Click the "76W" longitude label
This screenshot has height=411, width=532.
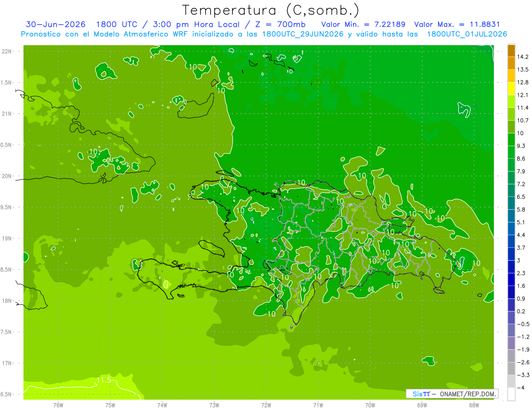click(58, 405)
